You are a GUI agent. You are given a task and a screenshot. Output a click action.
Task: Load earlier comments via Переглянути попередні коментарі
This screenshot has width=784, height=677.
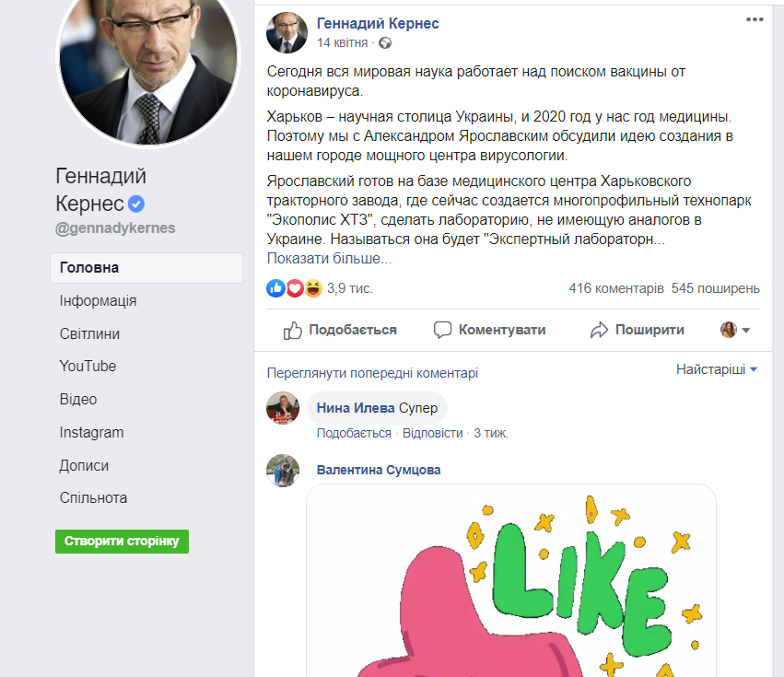point(372,373)
